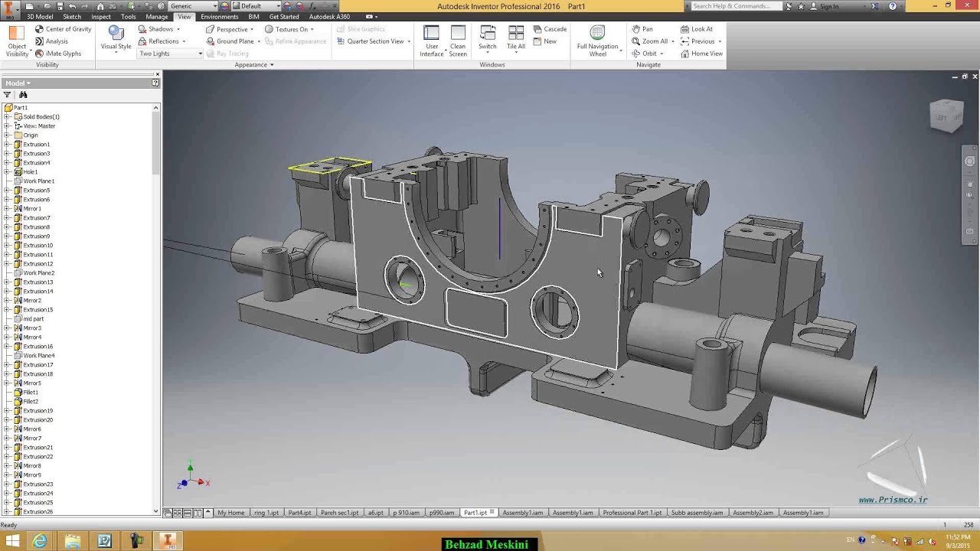This screenshot has width=980, height=551.
Task: Open the Manage ribbon tab
Action: pyautogui.click(x=157, y=17)
